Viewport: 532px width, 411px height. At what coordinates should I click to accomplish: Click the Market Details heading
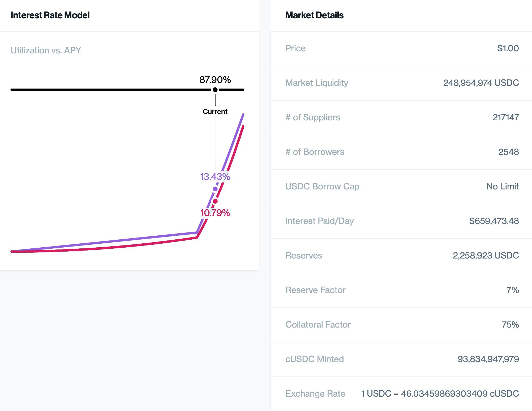pyautogui.click(x=314, y=15)
